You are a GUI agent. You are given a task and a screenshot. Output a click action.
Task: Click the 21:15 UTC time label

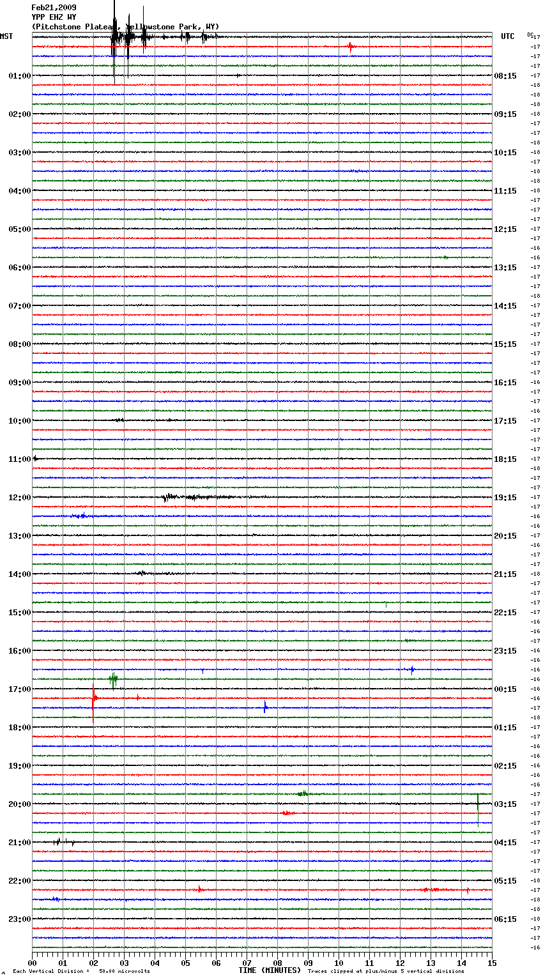point(505,574)
